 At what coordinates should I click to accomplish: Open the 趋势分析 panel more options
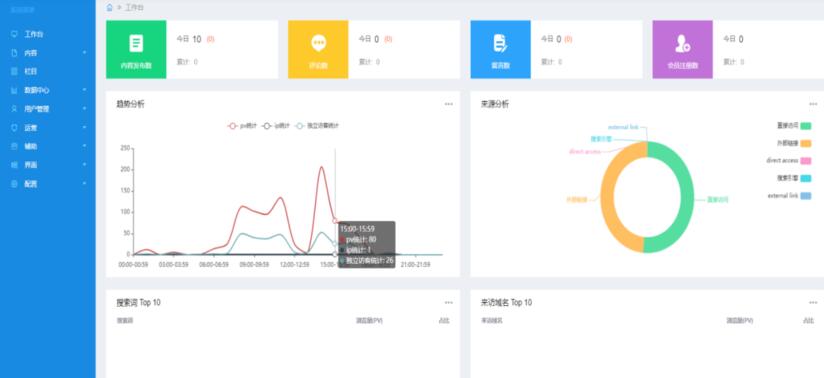pyautogui.click(x=449, y=104)
